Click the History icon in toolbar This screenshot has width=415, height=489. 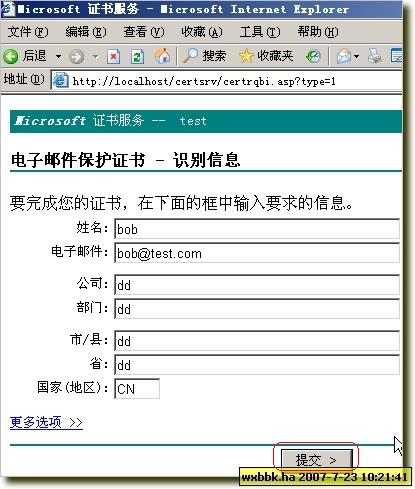click(313, 56)
